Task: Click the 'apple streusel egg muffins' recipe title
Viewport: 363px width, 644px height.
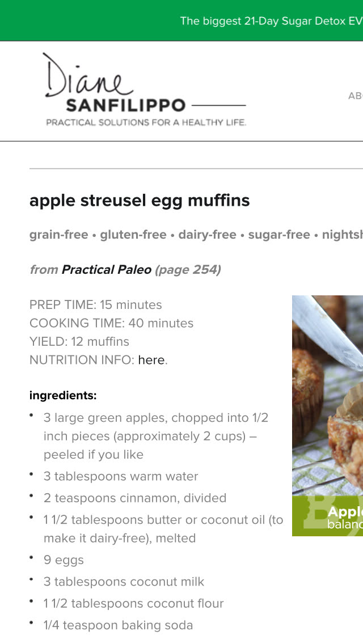Action: [140, 201]
